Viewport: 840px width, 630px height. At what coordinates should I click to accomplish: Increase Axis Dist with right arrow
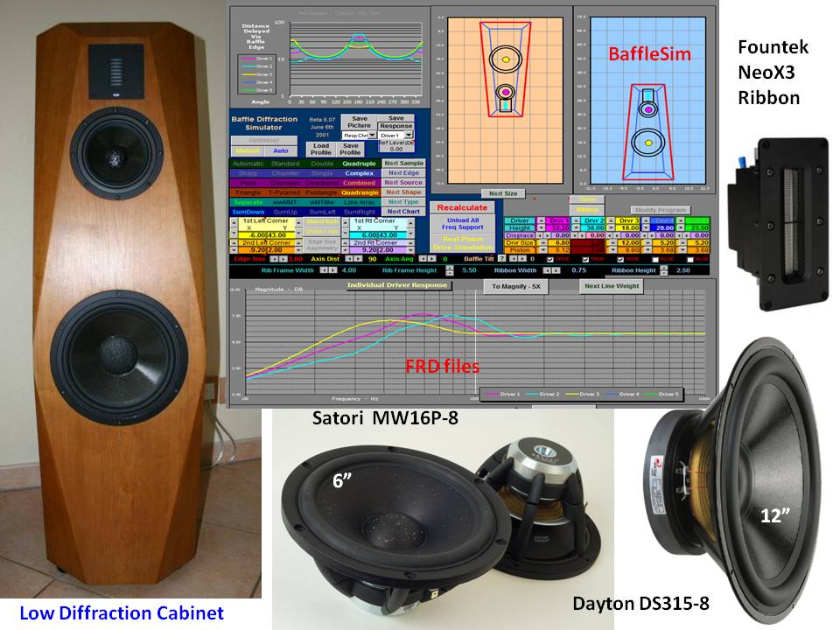357,259
